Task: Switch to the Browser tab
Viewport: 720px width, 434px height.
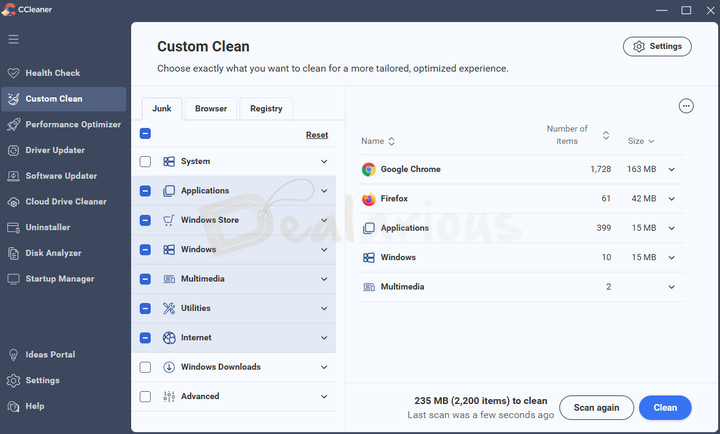Action: pos(211,108)
